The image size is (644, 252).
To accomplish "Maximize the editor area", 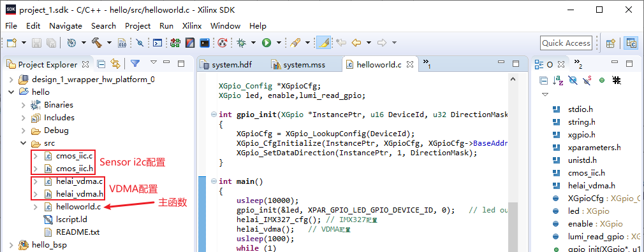I will click(515, 63).
